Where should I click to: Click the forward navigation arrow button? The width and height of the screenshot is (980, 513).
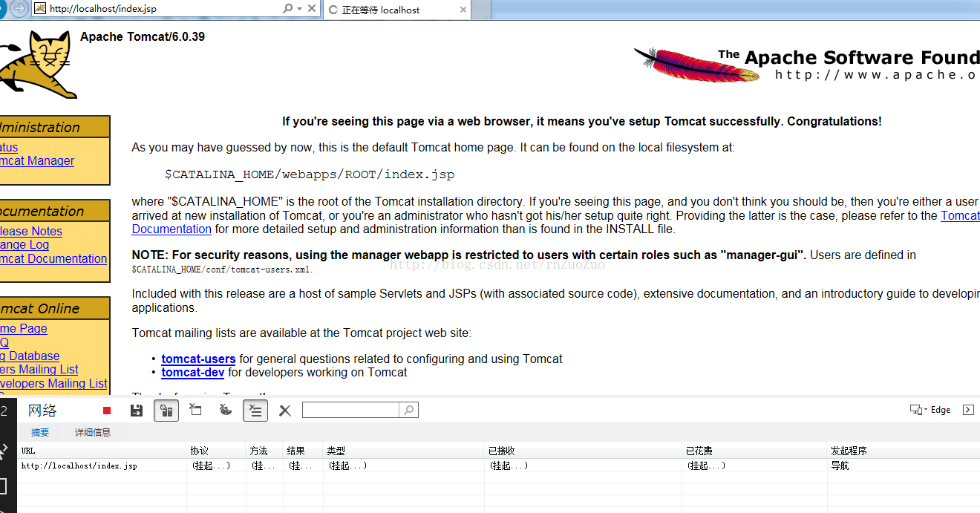click(x=19, y=9)
